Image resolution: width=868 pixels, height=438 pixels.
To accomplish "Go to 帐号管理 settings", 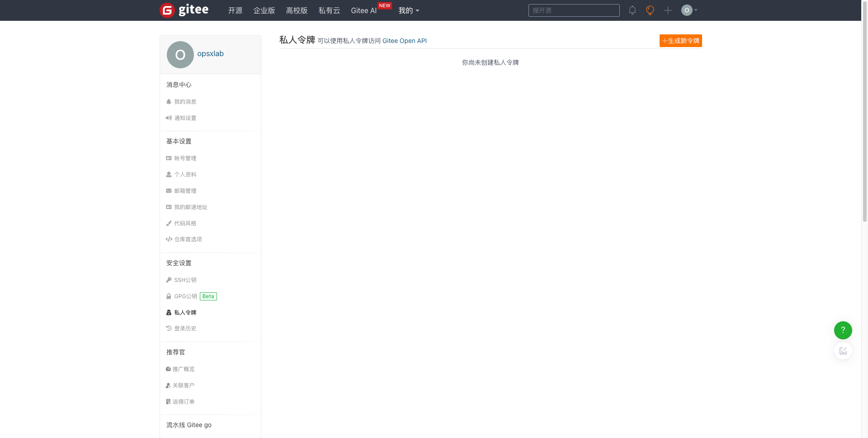I will coord(185,158).
